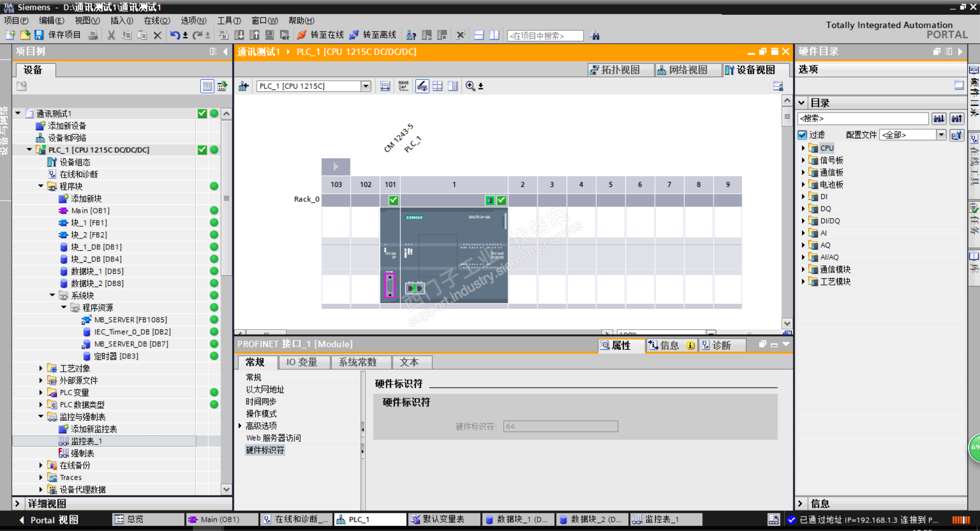Select the CPU module image in rack slot 1
Viewport: 980px width, 531px height.
(x=454, y=255)
